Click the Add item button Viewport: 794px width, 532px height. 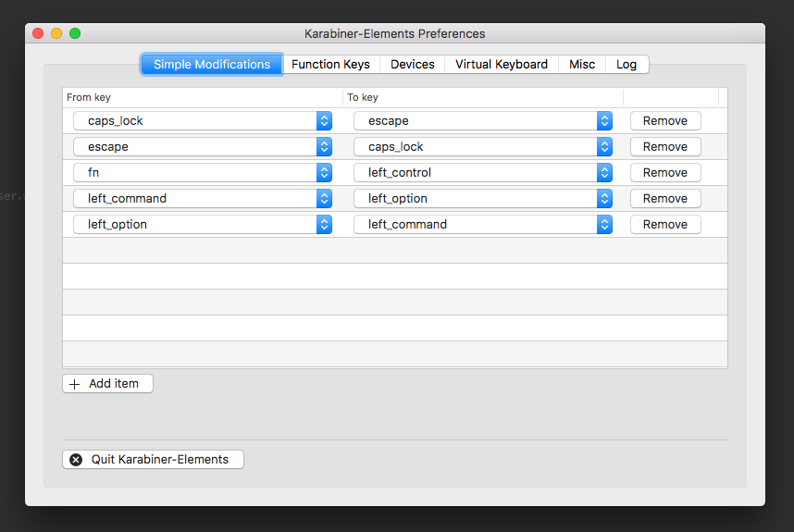tap(107, 384)
